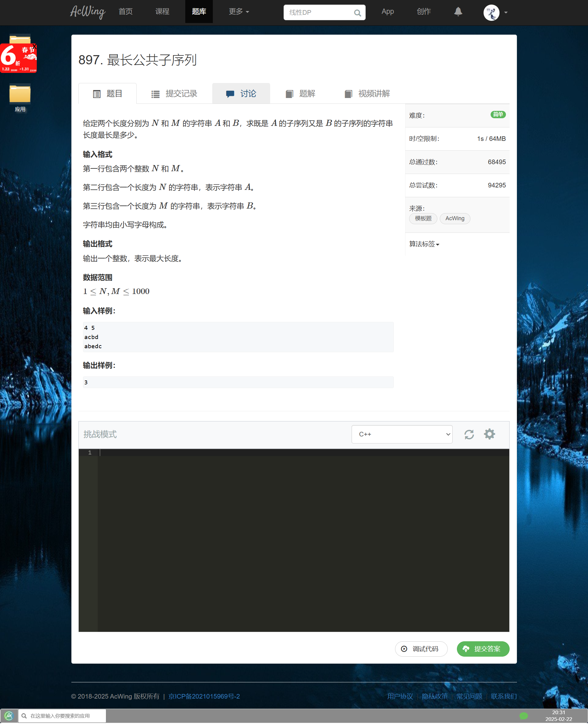Click the user avatar picture

tap(491, 13)
